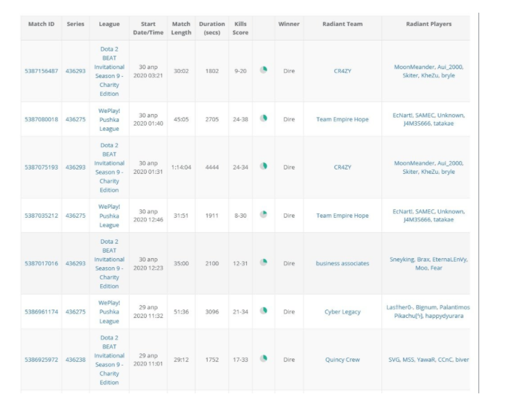Viewport: 509px width, 420px height.
Task: Open match ID 5387156487
Action: [41, 71]
